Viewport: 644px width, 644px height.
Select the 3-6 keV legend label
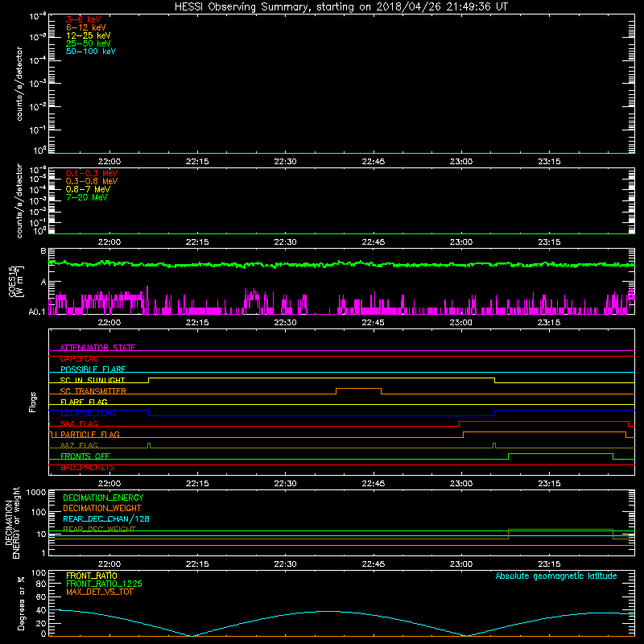84,19
